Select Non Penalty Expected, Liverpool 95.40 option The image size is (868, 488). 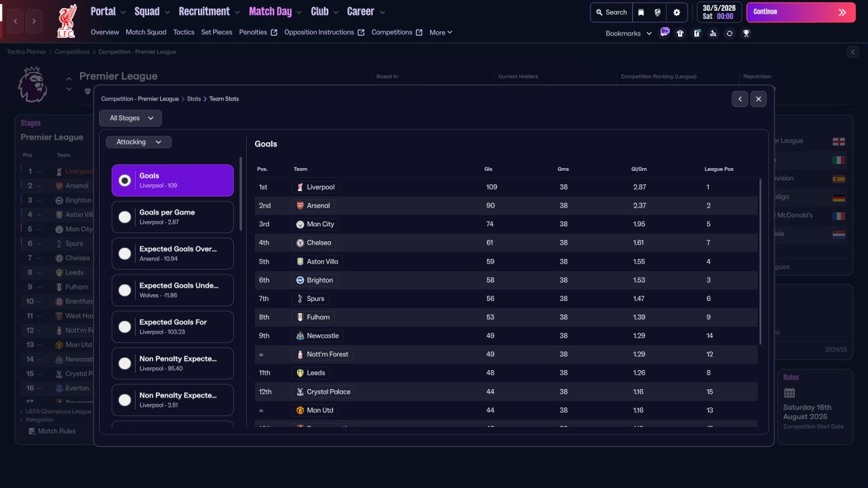(x=173, y=363)
